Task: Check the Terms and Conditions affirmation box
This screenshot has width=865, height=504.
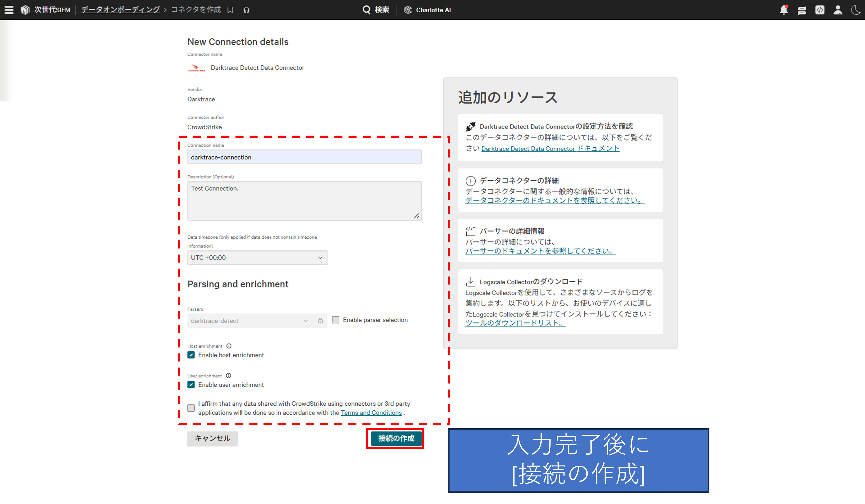Action: click(191, 408)
